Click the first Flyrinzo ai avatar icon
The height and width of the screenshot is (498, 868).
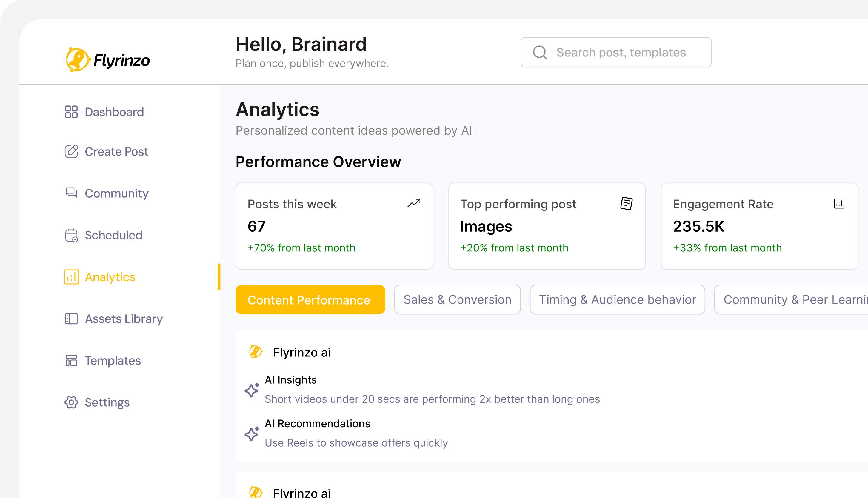[x=256, y=352]
